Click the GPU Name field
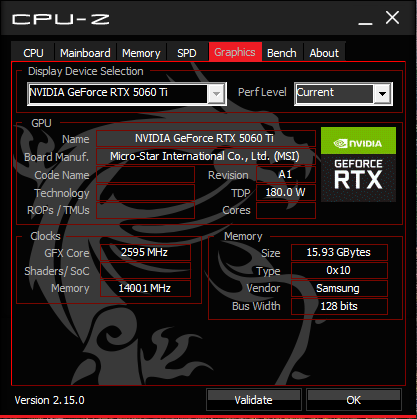This screenshot has width=417, height=419. coord(206,138)
